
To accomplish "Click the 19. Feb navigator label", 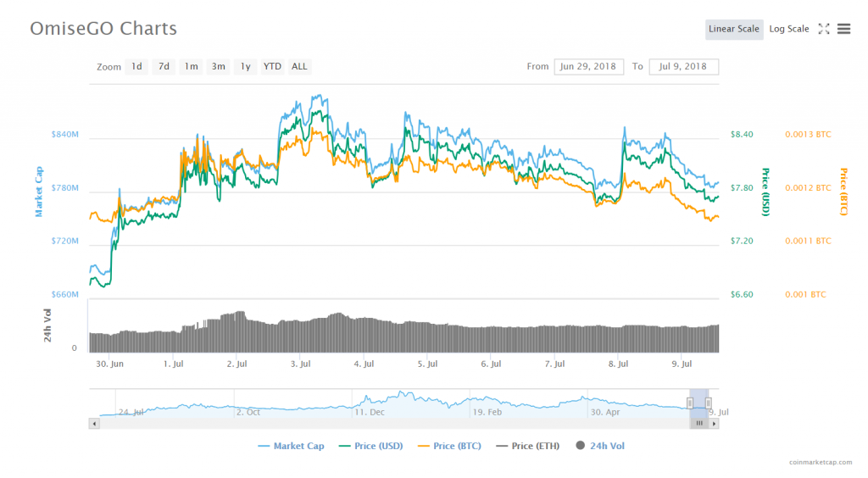I will click(487, 412).
